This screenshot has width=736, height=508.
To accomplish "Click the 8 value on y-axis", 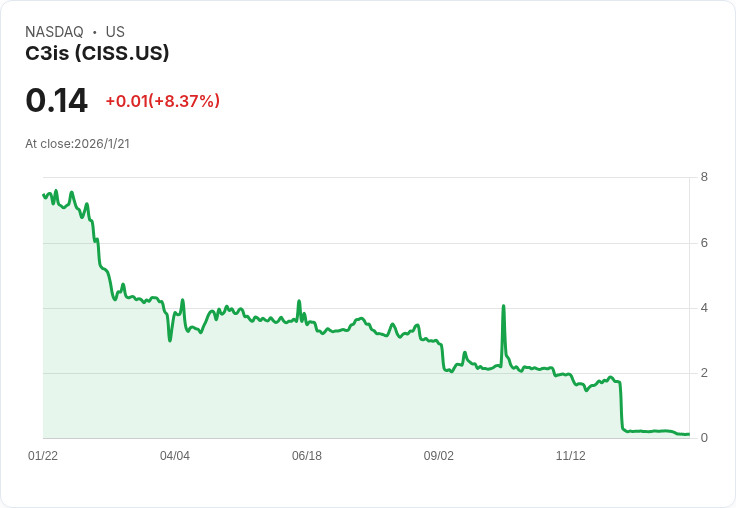I will pos(704,178).
